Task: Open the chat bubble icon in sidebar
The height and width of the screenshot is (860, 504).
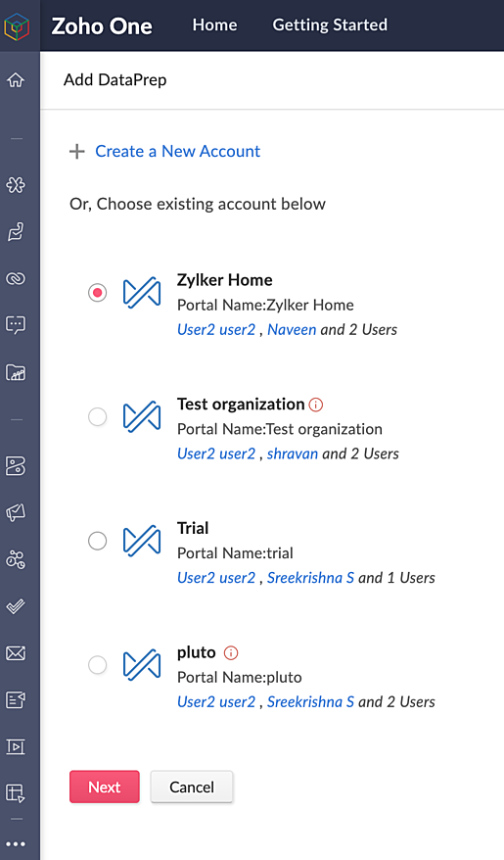Action: 16,324
